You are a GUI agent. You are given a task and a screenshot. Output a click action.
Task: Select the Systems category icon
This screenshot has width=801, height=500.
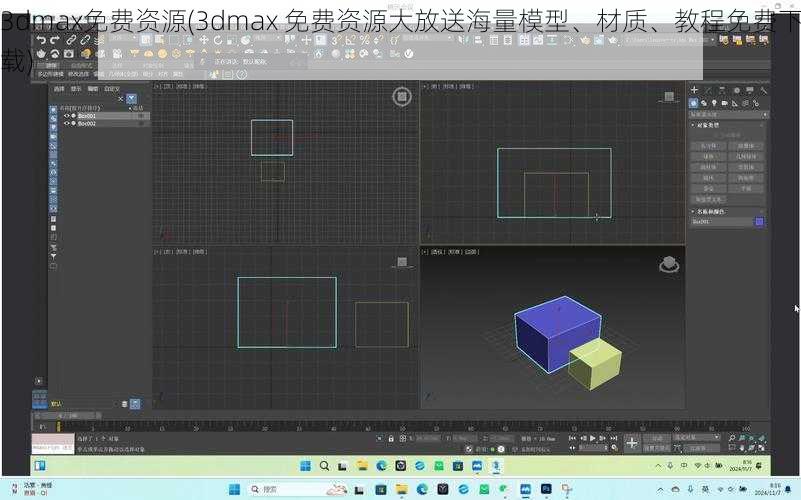click(x=756, y=103)
